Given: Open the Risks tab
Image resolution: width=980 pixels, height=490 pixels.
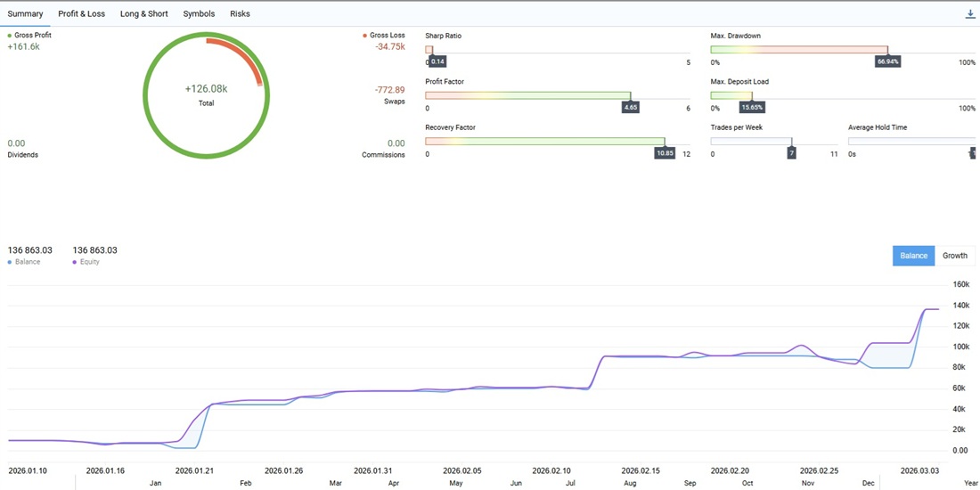Looking at the screenshot, I should (x=240, y=14).
